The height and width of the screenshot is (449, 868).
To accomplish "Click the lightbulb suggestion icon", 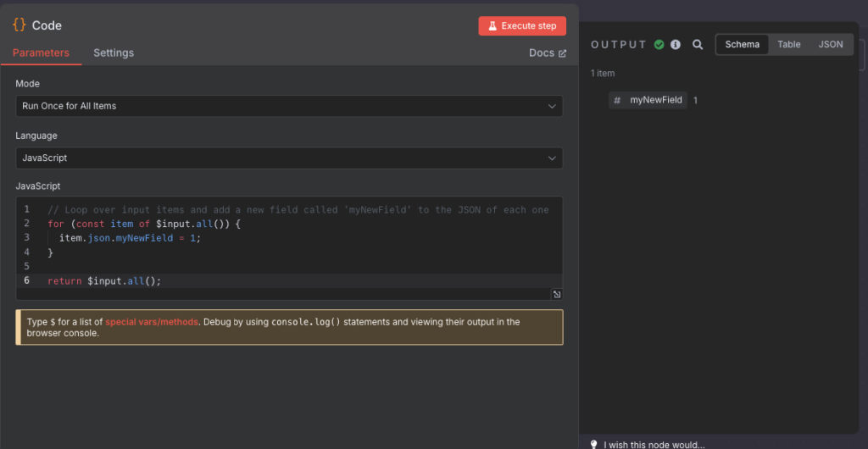I will click(x=594, y=444).
